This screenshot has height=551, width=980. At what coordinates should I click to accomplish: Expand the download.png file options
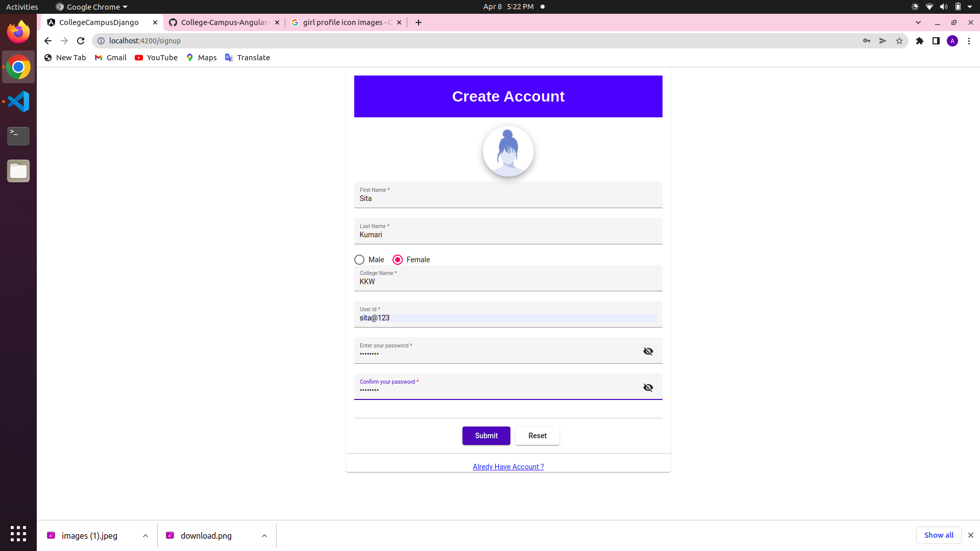tap(264, 536)
